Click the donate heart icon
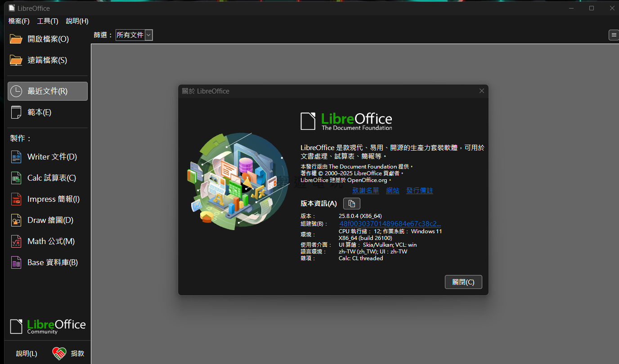 coord(59,354)
